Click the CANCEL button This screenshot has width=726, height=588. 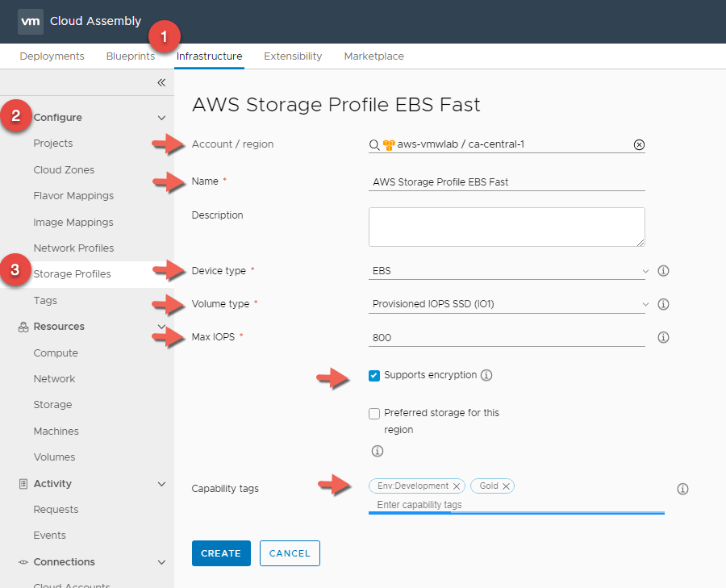[x=290, y=553]
